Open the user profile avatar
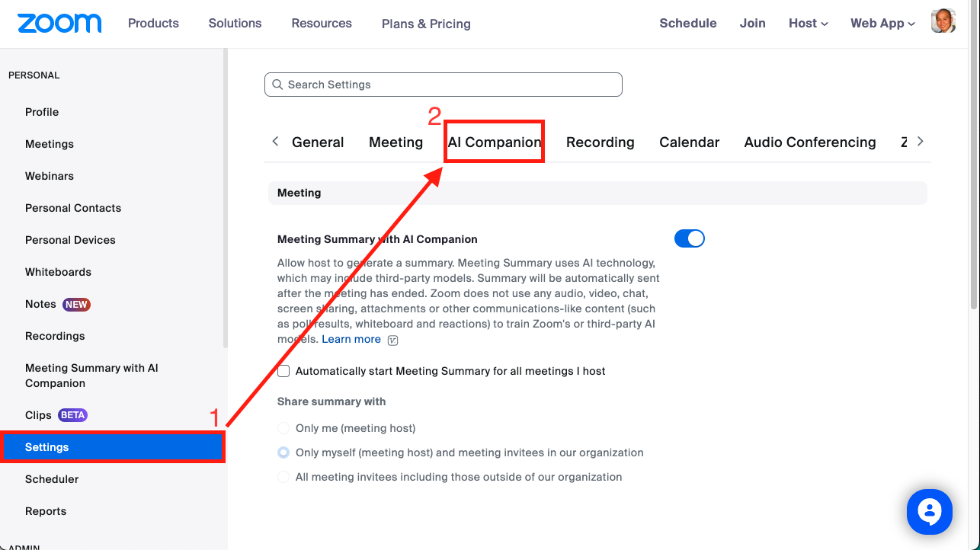Viewport: 980px width, 550px height. point(943,22)
